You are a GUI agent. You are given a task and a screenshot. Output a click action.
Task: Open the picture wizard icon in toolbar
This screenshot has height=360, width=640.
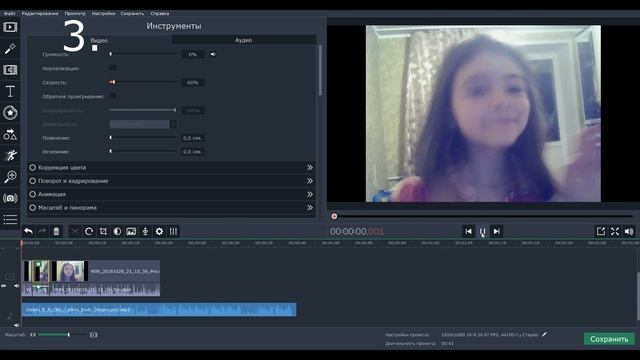coord(131,231)
